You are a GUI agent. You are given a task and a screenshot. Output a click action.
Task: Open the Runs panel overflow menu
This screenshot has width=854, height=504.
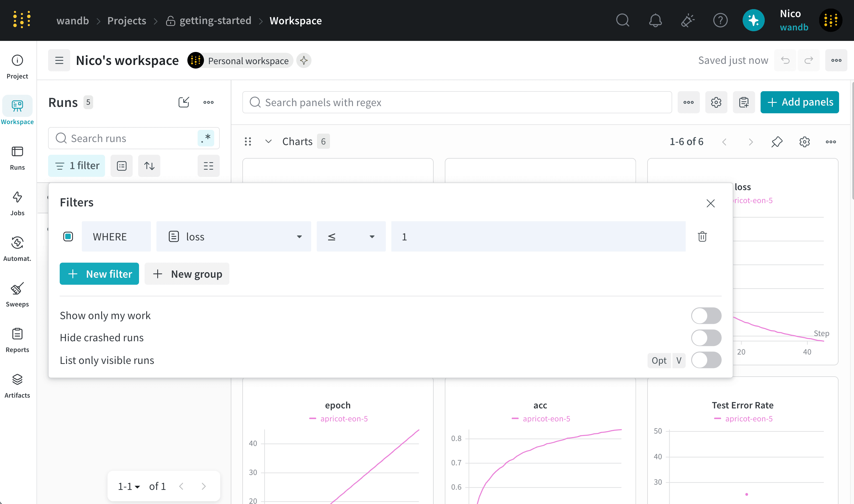[x=209, y=102]
